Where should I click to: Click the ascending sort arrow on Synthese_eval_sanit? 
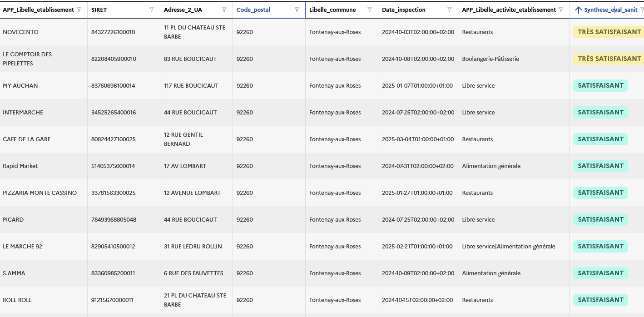click(578, 10)
